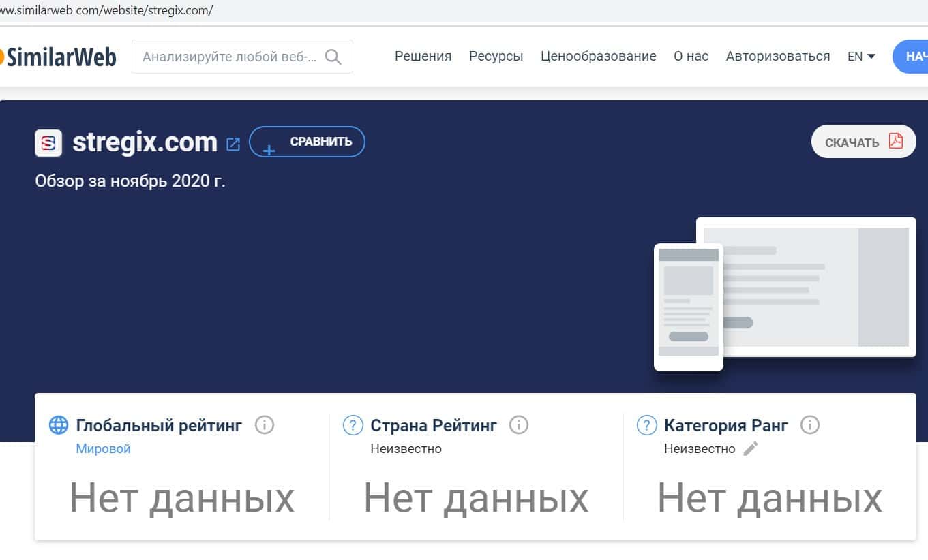Click question mark icon beside Страна Рейтинг
The height and width of the screenshot is (560, 928).
coord(353,425)
